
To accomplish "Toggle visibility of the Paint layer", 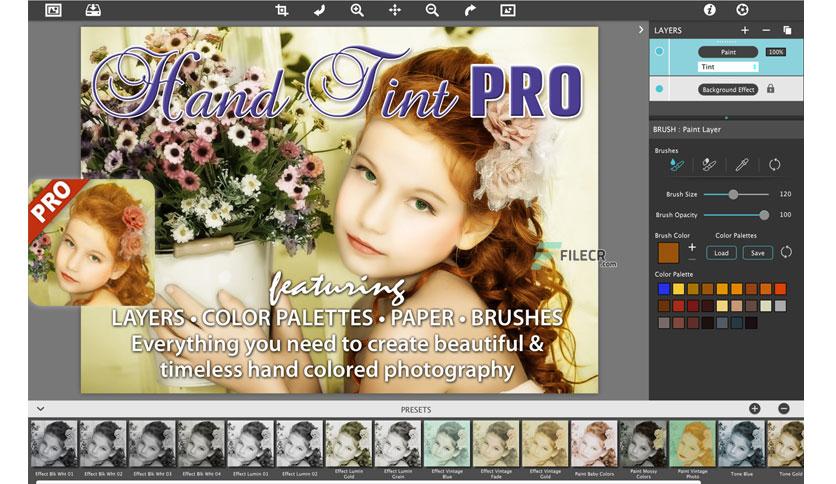I will [x=660, y=52].
